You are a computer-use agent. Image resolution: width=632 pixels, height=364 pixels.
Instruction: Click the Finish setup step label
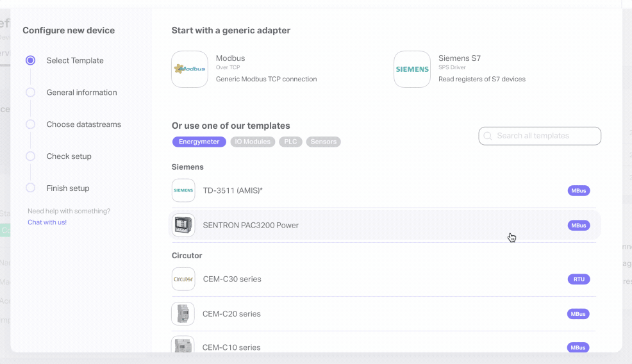click(68, 188)
